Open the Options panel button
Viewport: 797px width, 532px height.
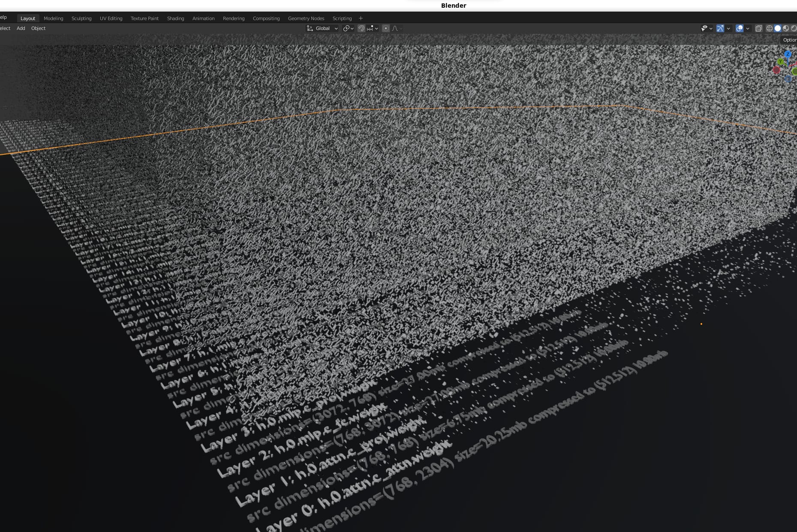click(x=789, y=40)
